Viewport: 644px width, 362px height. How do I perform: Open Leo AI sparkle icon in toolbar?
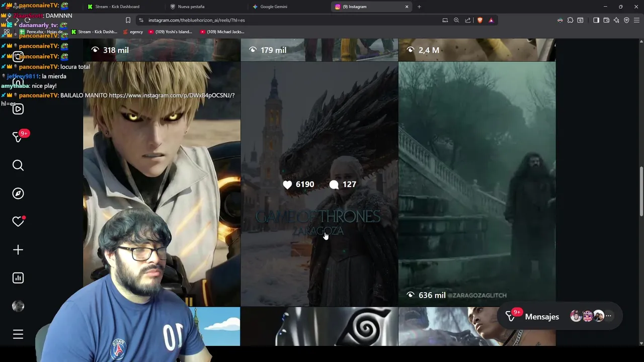point(616,20)
